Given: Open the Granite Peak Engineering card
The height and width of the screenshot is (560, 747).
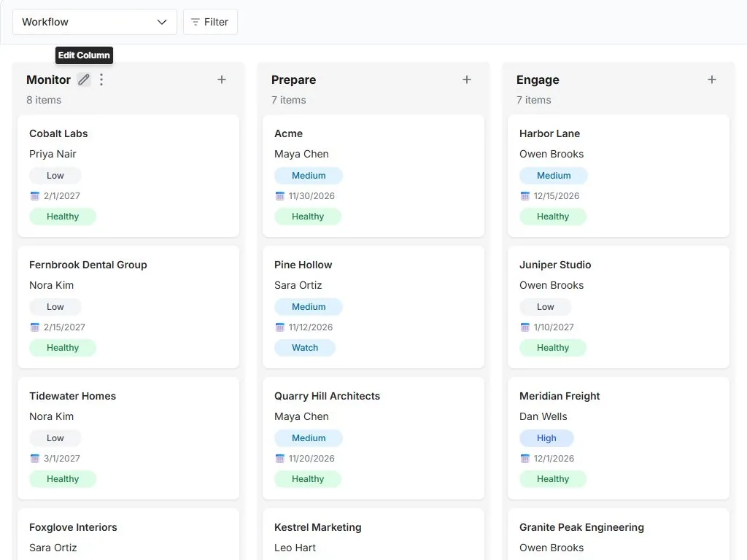Looking at the screenshot, I should [619, 534].
